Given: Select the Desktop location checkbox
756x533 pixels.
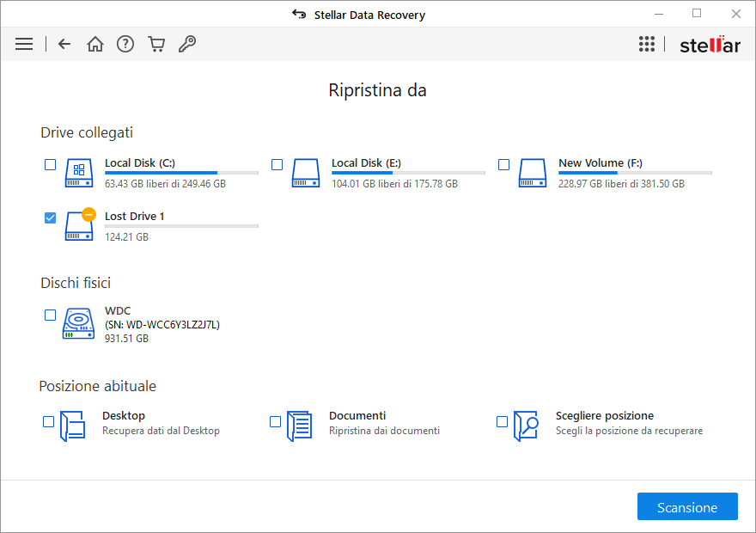Looking at the screenshot, I should click(48, 421).
